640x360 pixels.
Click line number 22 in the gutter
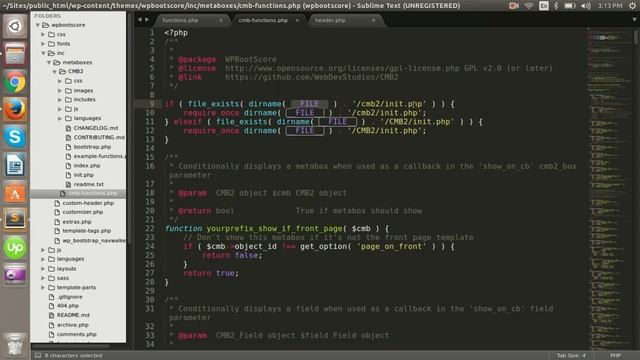click(x=150, y=229)
